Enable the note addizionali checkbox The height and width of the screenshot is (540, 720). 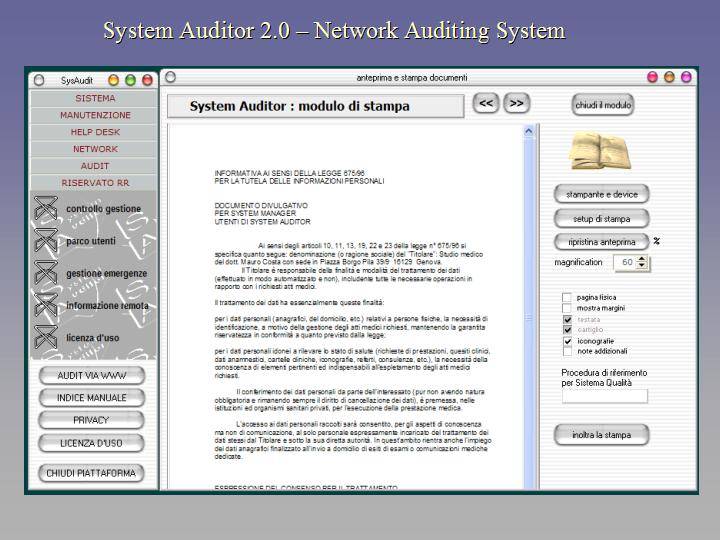(x=567, y=352)
